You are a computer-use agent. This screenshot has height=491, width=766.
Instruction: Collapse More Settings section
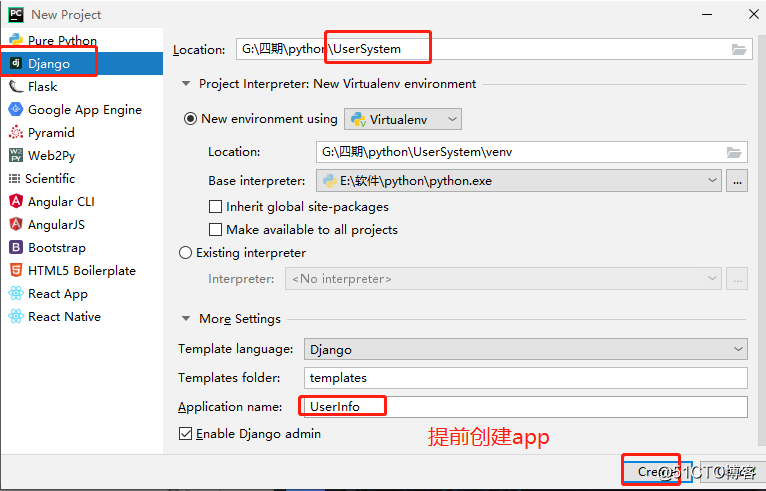(186, 319)
